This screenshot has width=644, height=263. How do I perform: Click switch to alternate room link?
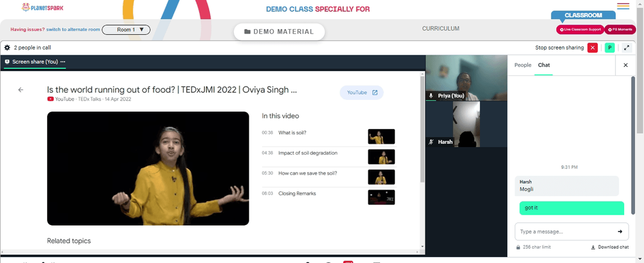point(73,30)
